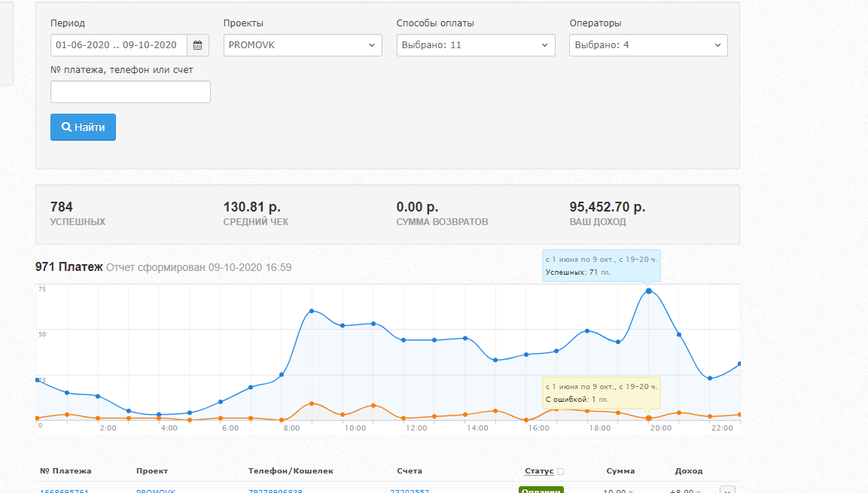Expand the Операторы dropdown

point(648,45)
